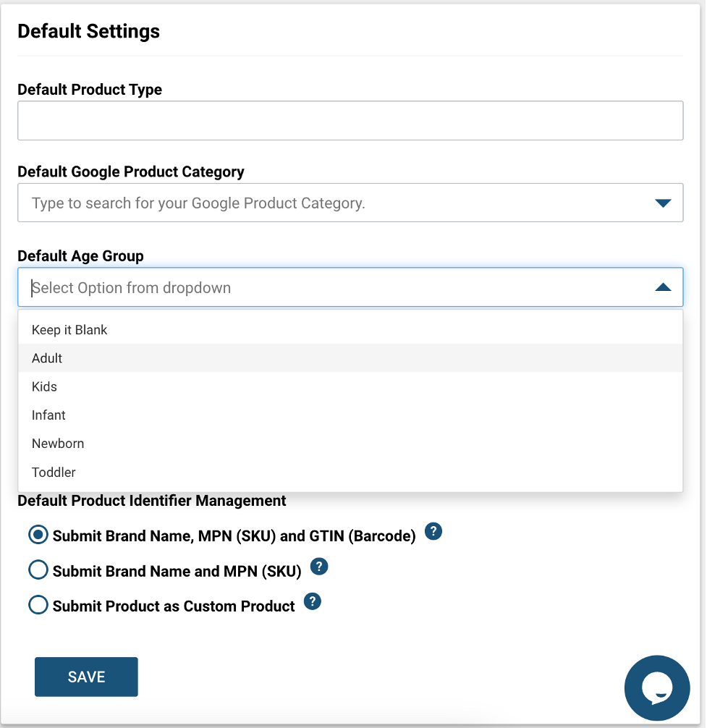Viewport: 707px width, 728px height.
Task: Choose Adult from the age group list
Action: click(350, 358)
